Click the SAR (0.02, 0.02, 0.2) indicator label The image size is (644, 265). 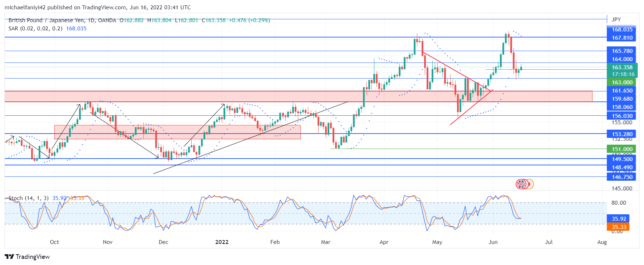(x=35, y=29)
